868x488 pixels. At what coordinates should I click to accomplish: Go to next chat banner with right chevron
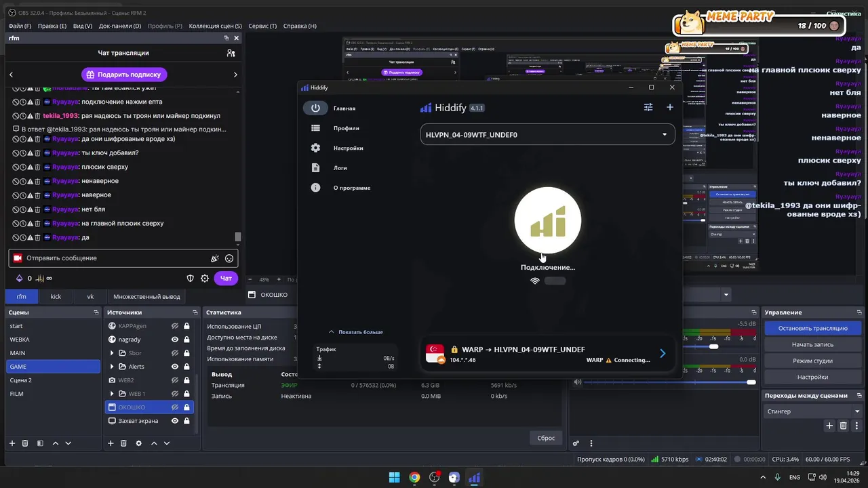(x=235, y=75)
